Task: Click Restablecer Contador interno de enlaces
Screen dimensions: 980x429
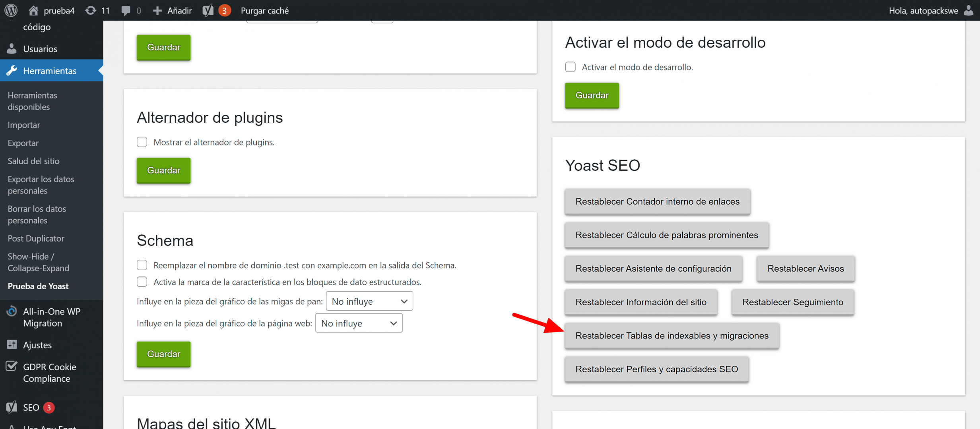Action: [x=657, y=201]
